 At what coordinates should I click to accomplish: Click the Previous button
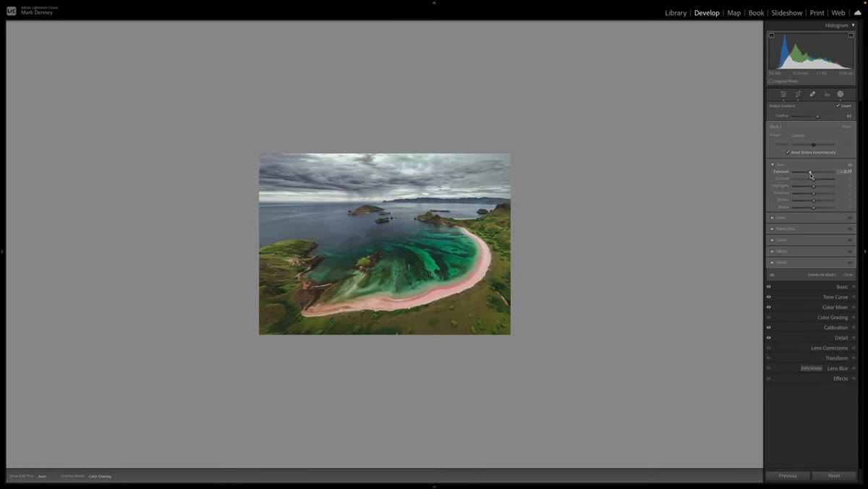(x=788, y=476)
